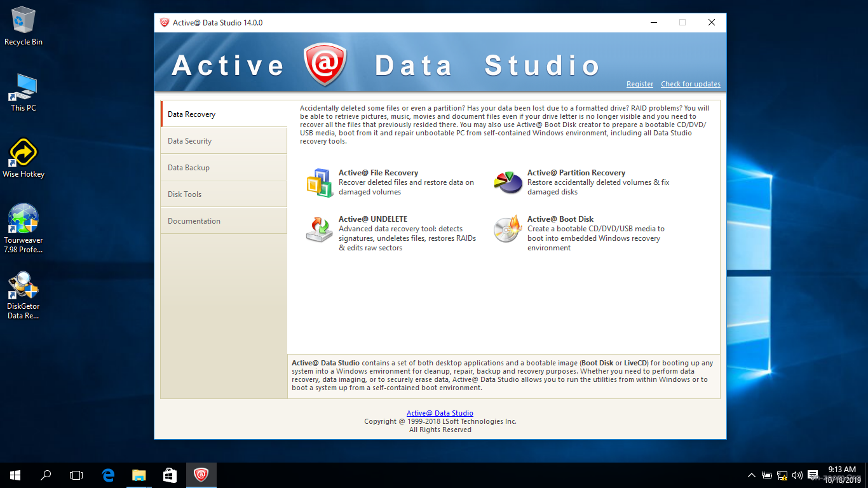Click the Active@ shield logo in the header

(325, 63)
